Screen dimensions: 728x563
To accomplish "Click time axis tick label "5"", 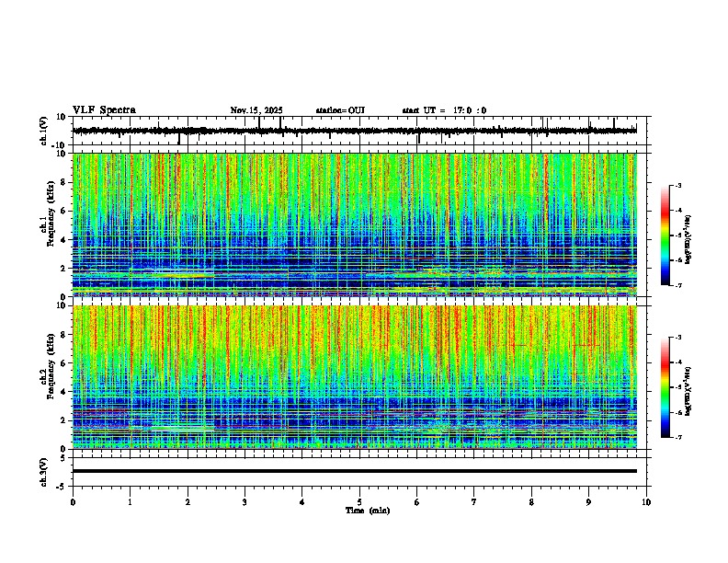I will (x=359, y=502).
